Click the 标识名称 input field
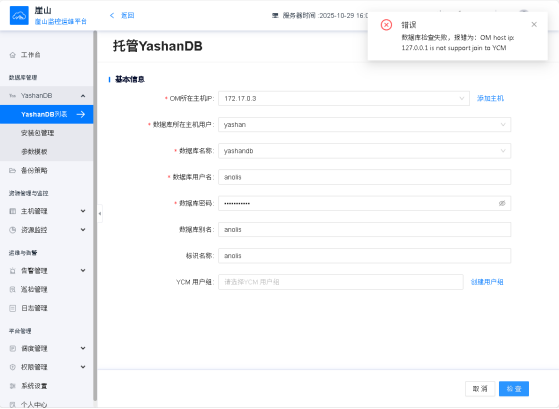Viewport: 559px width, 409px height. point(364,256)
